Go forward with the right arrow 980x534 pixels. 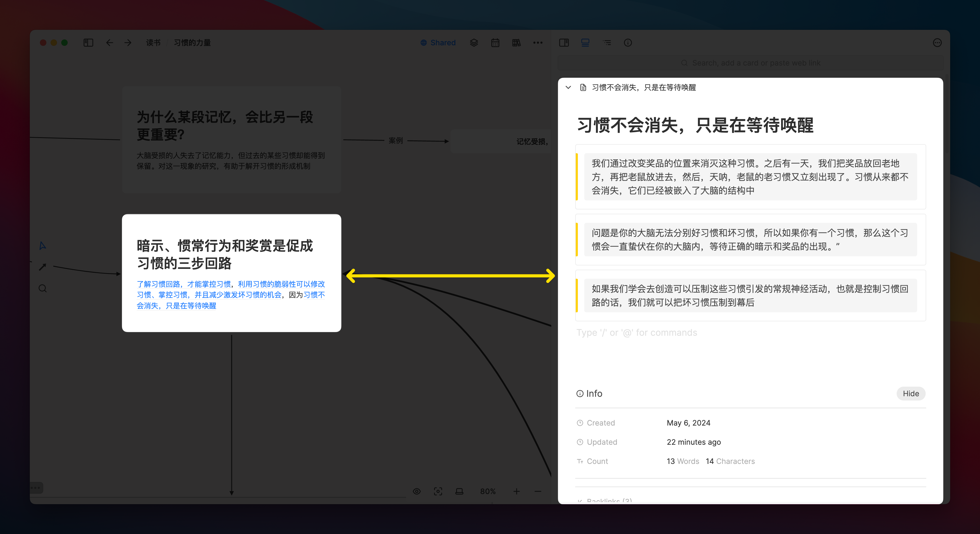pos(128,43)
